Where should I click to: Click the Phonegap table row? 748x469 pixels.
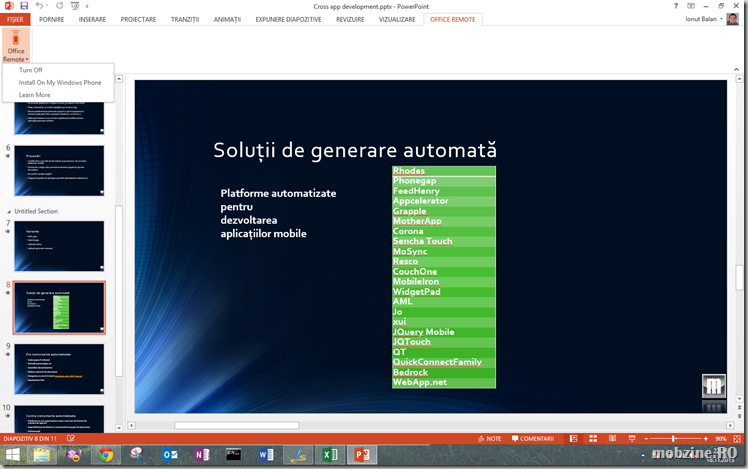(444, 181)
